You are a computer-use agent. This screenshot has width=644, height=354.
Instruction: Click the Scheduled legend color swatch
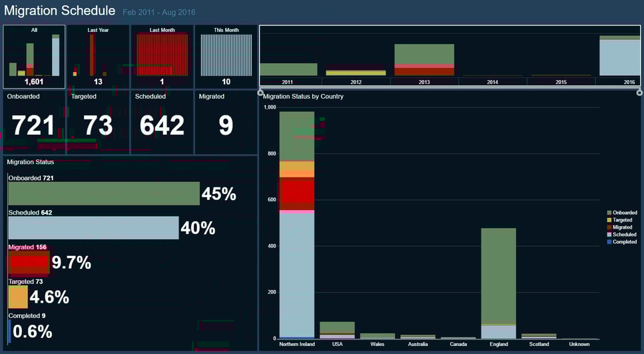609,235
